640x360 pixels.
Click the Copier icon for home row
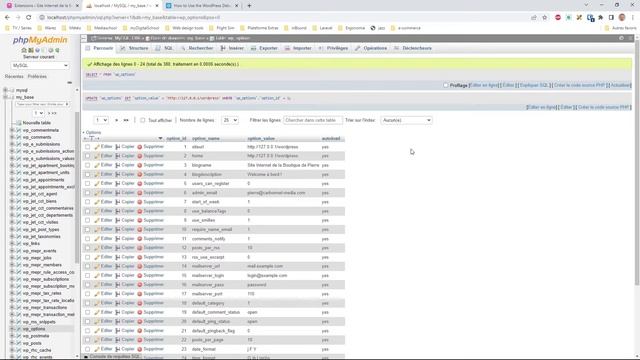pyautogui.click(x=118, y=156)
